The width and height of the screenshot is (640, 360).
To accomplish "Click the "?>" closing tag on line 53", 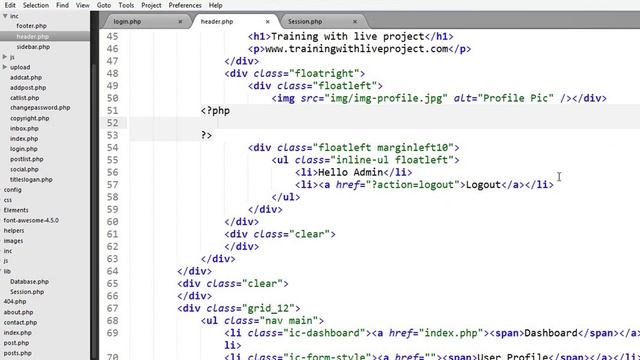I will 207,135.
